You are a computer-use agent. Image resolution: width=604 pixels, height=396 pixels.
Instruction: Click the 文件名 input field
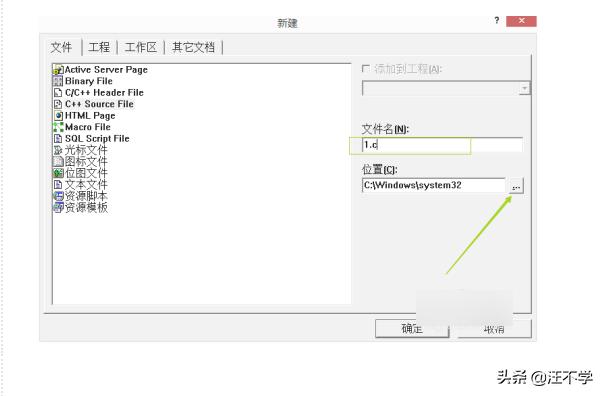tap(442, 145)
